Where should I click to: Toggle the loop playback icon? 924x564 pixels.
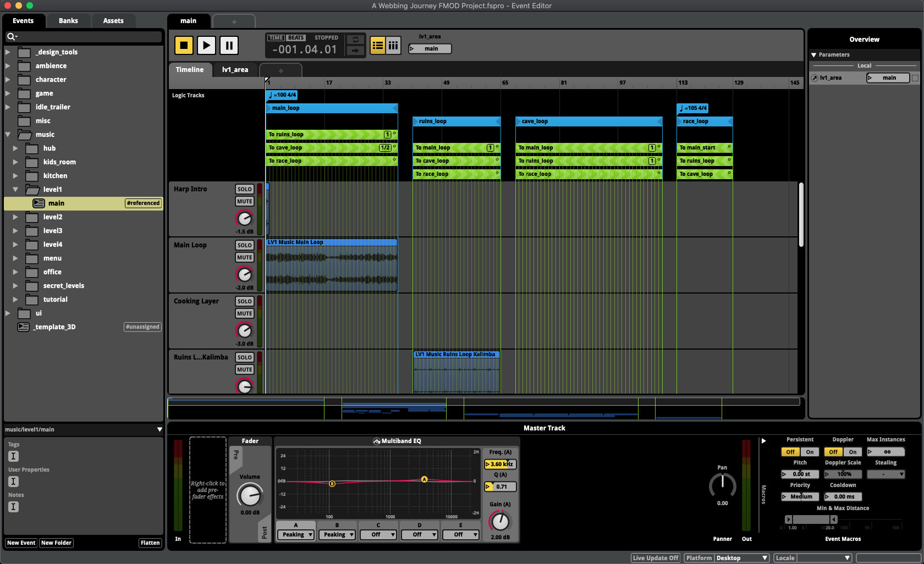(x=355, y=40)
